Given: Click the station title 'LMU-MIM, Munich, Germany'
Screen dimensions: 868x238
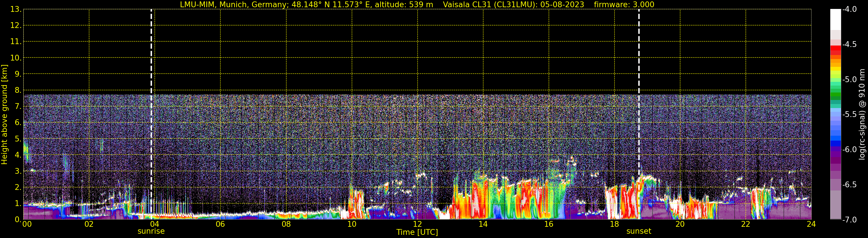Looking at the screenshot, I should (x=233, y=5).
